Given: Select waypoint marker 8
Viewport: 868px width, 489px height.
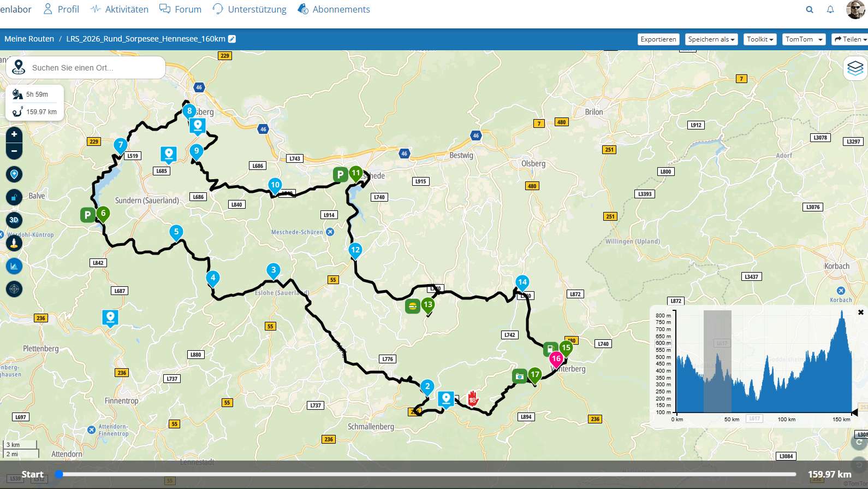Looking at the screenshot, I should [189, 111].
